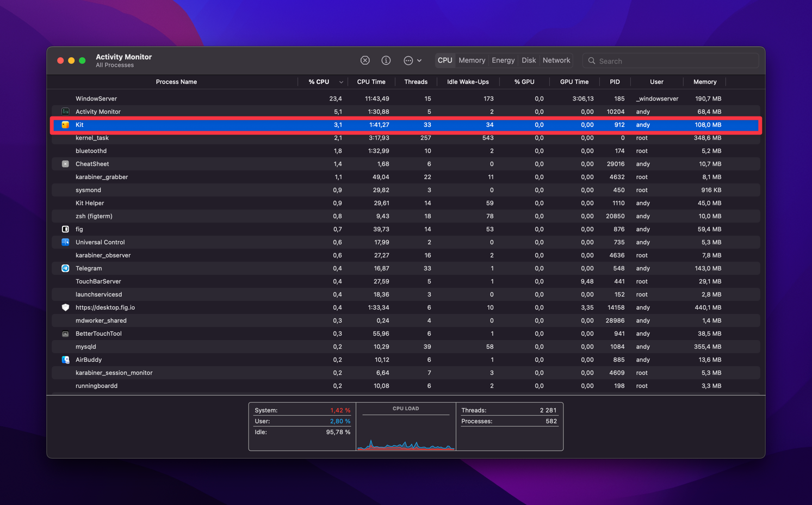Toggle sort direction arrow on % CPU column
This screenshot has width=812, height=505.
click(x=341, y=82)
